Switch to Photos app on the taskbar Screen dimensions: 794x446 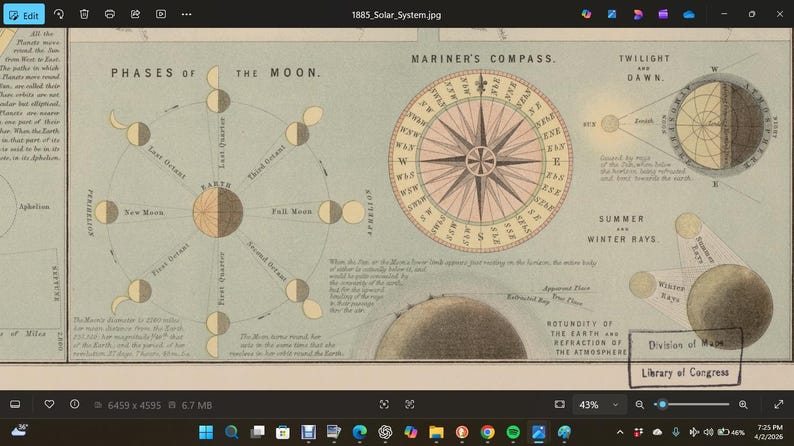pos(538,432)
